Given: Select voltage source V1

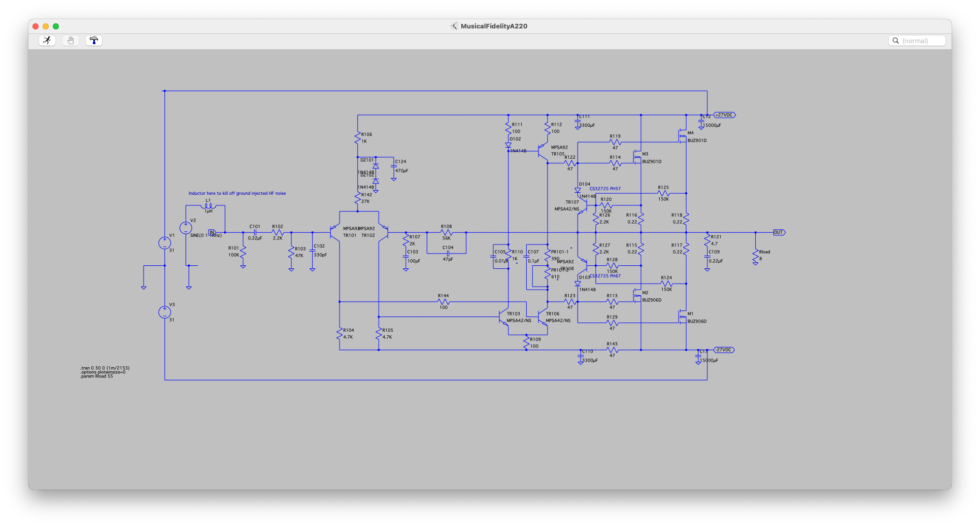Looking at the screenshot, I should pyautogui.click(x=164, y=243).
